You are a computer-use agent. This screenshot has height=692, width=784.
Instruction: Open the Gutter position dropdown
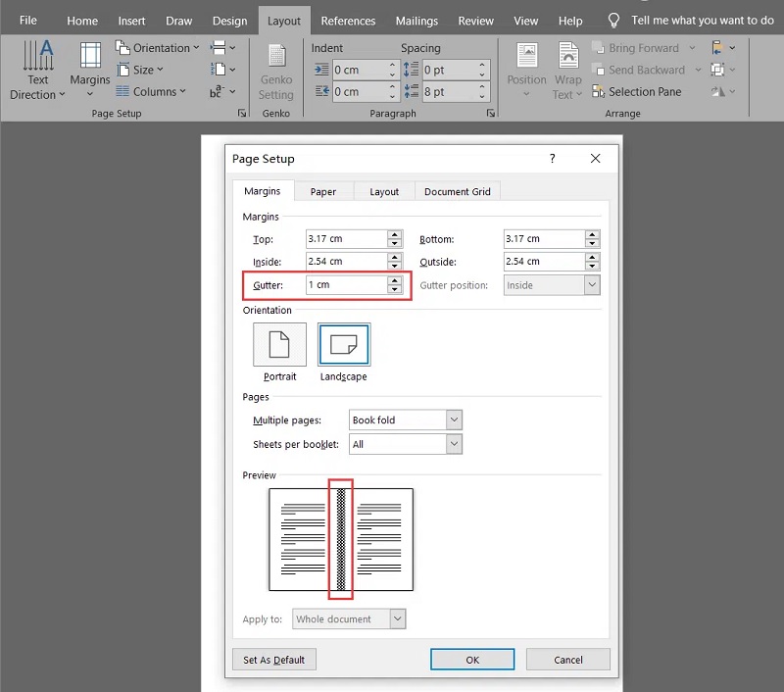point(552,285)
